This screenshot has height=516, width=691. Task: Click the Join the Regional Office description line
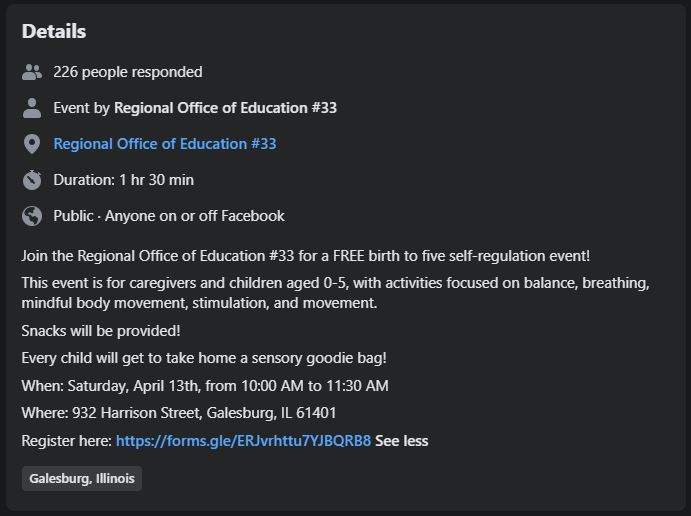coord(305,256)
